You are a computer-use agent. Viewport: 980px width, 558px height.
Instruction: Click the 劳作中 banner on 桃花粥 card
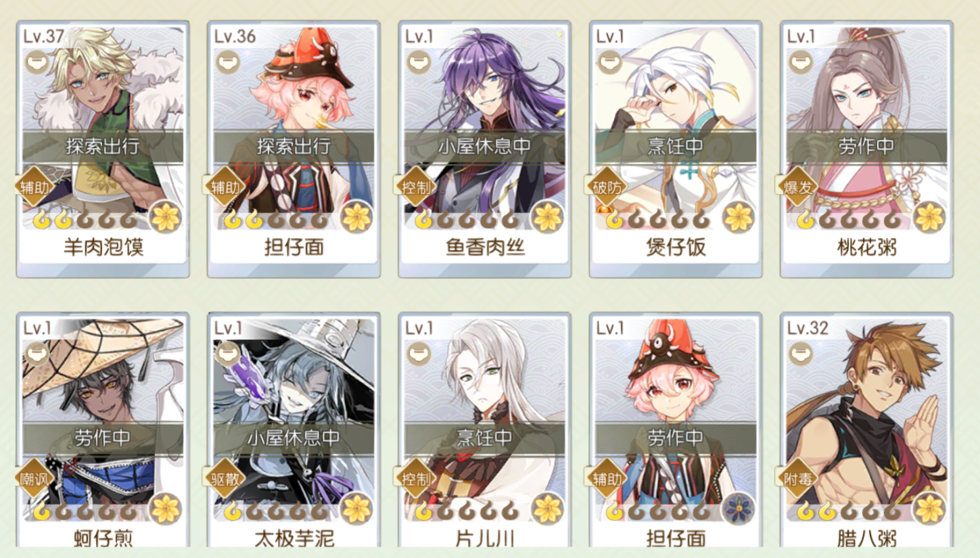click(866, 147)
